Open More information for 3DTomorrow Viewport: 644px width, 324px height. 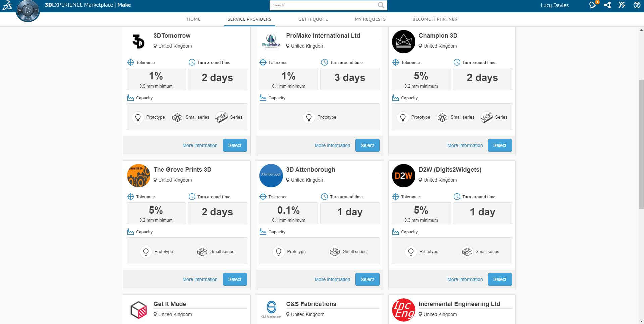click(x=200, y=145)
